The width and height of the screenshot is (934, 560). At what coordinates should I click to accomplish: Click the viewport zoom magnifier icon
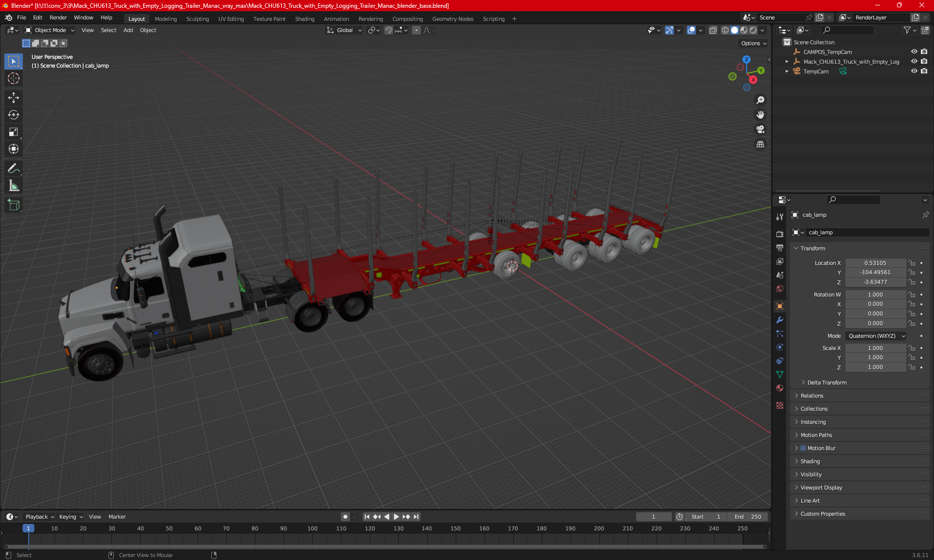760,100
